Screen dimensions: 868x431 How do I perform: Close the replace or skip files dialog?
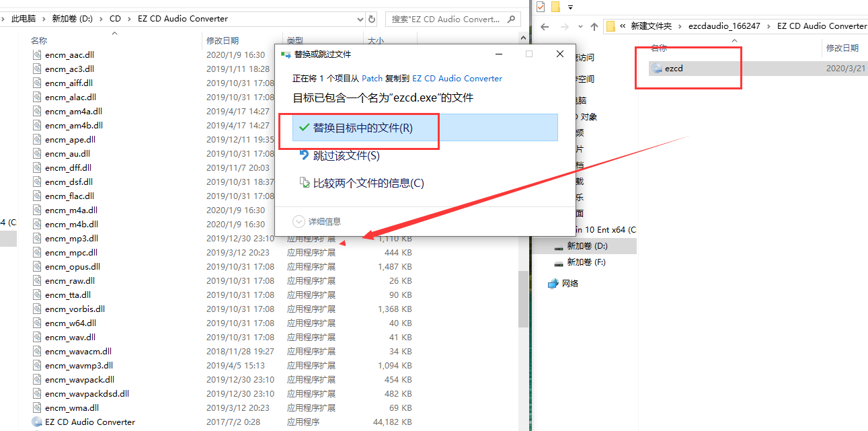pyautogui.click(x=560, y=54)
